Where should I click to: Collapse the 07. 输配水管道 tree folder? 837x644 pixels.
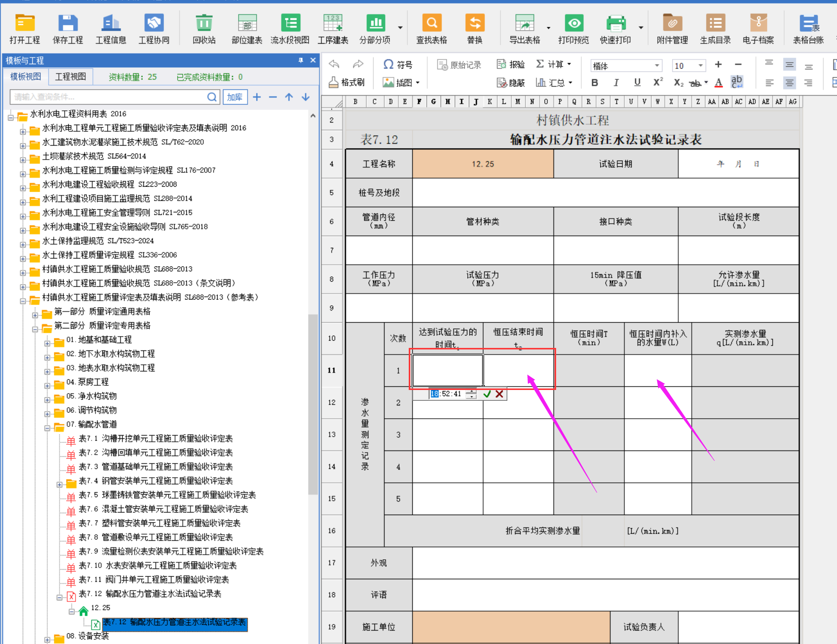[47, 427]
